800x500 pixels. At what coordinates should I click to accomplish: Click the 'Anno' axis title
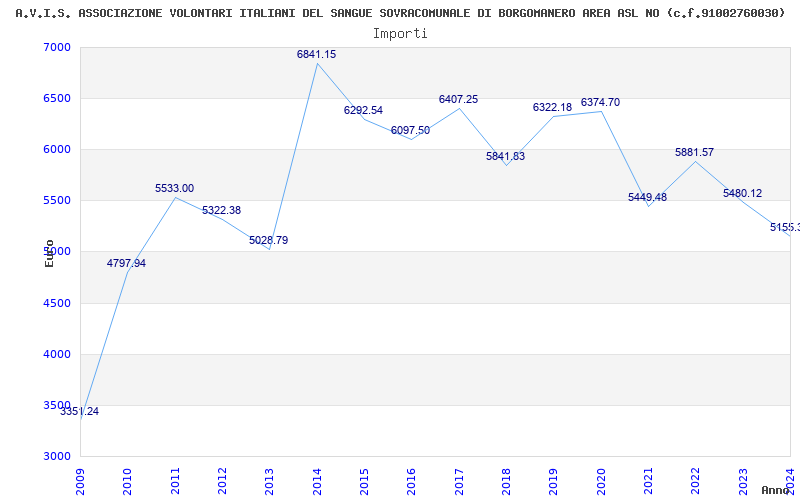click(x=775, y=490)
